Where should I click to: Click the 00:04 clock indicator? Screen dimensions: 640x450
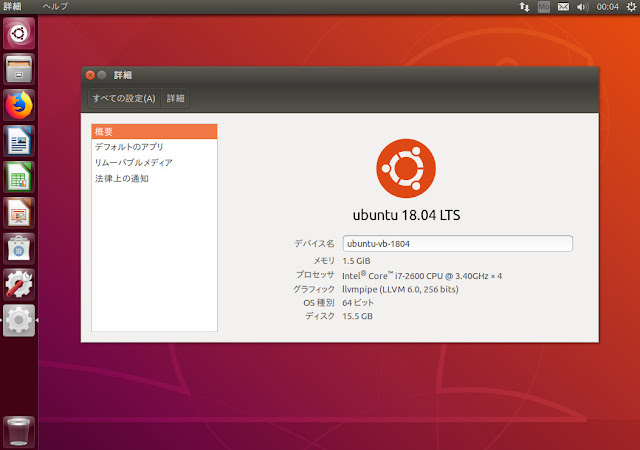(607, 7)
